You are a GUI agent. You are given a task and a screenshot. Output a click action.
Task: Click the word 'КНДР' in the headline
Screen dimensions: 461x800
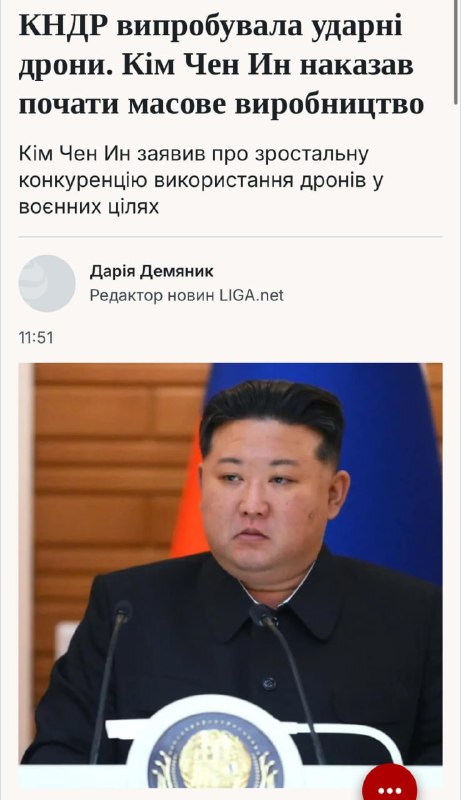63,26
